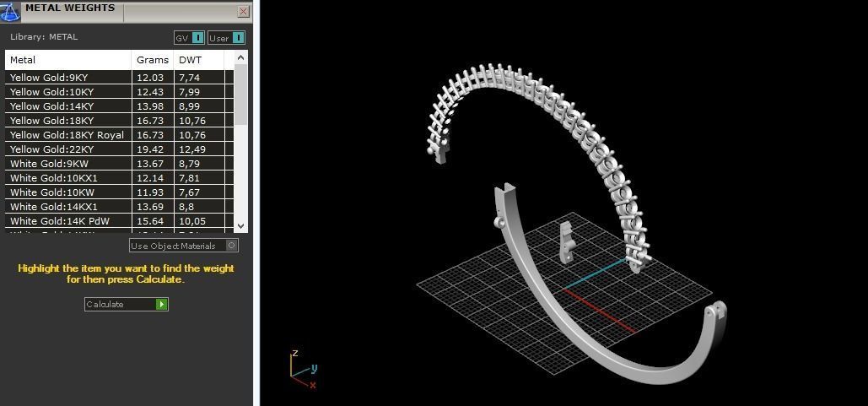
Task: Click the XYZ axis indicator icon
Action: pos(303,370)
